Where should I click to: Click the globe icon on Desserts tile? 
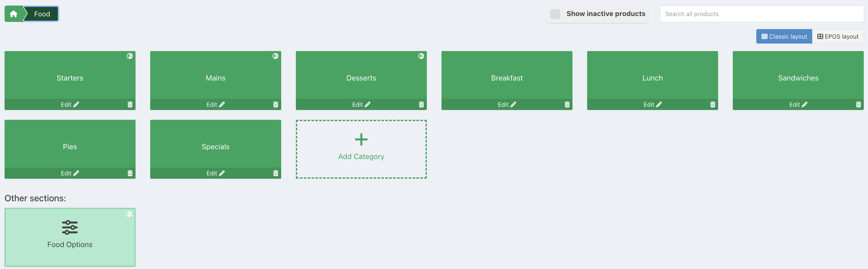click(x=421, y=56)
